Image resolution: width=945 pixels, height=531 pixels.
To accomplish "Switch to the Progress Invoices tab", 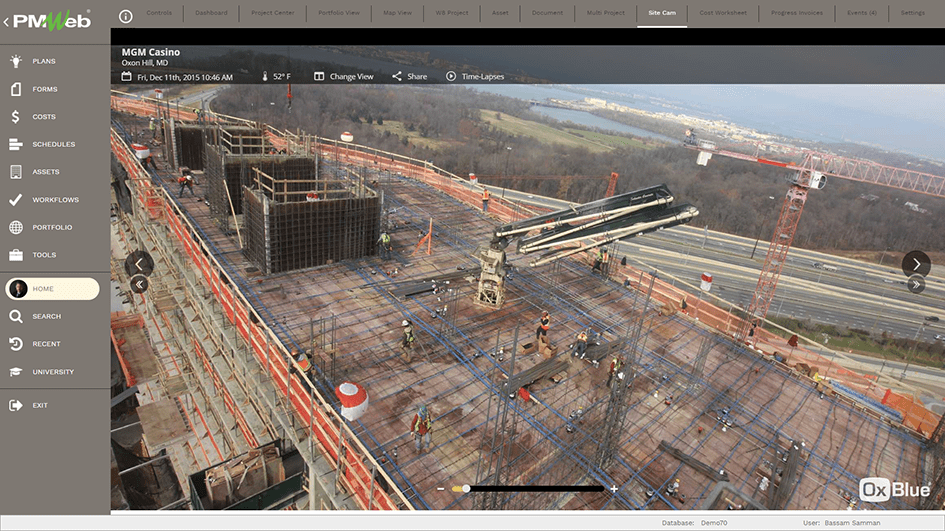I will (797, 13).
